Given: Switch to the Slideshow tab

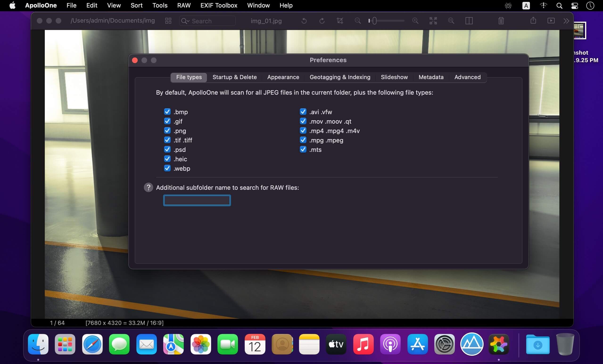Looking at the screenshot, I should click(394, 77).
